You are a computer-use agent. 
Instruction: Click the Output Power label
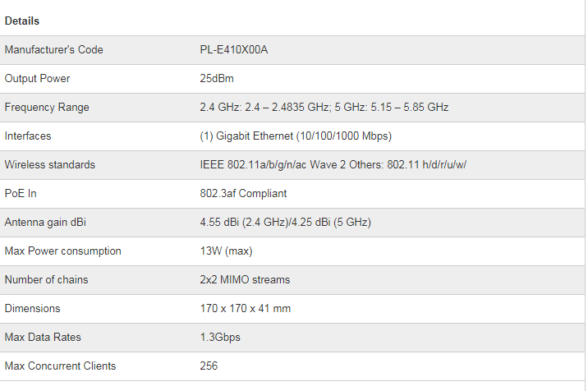[x=38, y=79]
